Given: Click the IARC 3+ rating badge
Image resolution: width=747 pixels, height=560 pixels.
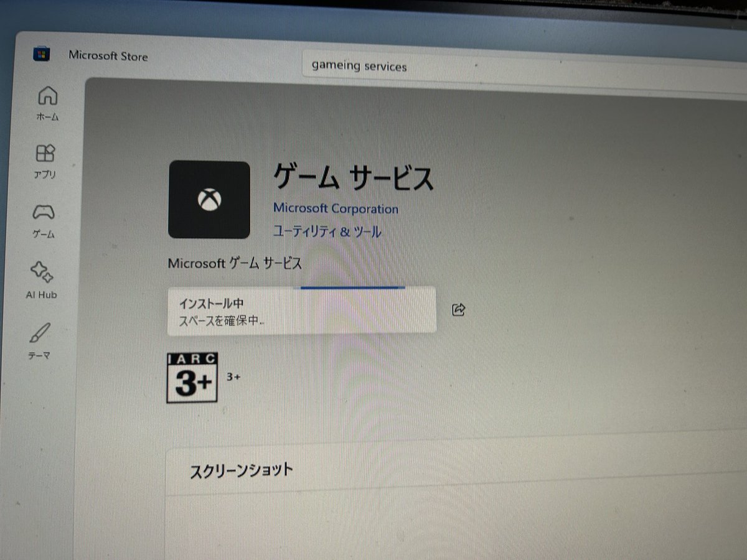Looking at the screenshot, I should (x=192, y=378).
